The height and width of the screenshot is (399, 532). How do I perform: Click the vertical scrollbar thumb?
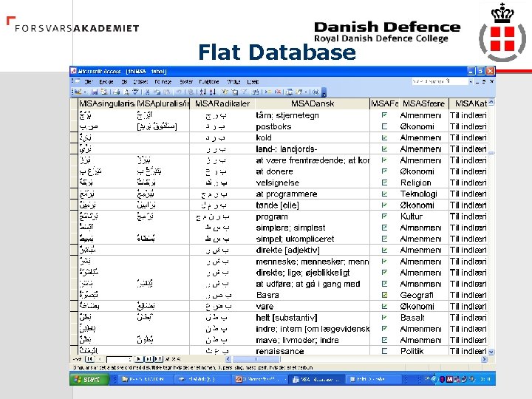(491, 153)
